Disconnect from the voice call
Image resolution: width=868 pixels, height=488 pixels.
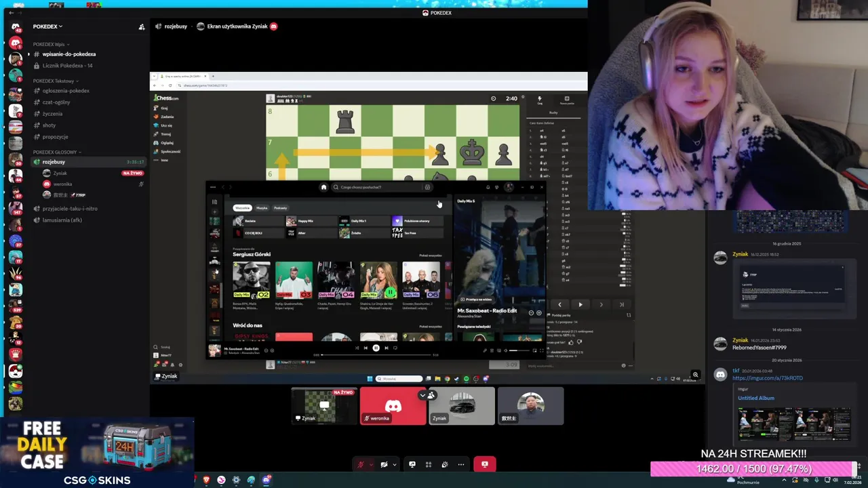pos(484,464)
